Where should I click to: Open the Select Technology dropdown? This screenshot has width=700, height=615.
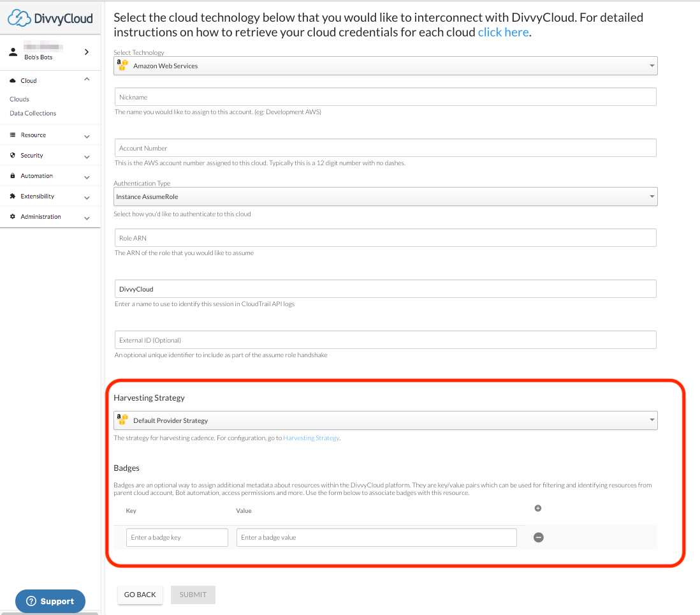[x=386, y=66]
